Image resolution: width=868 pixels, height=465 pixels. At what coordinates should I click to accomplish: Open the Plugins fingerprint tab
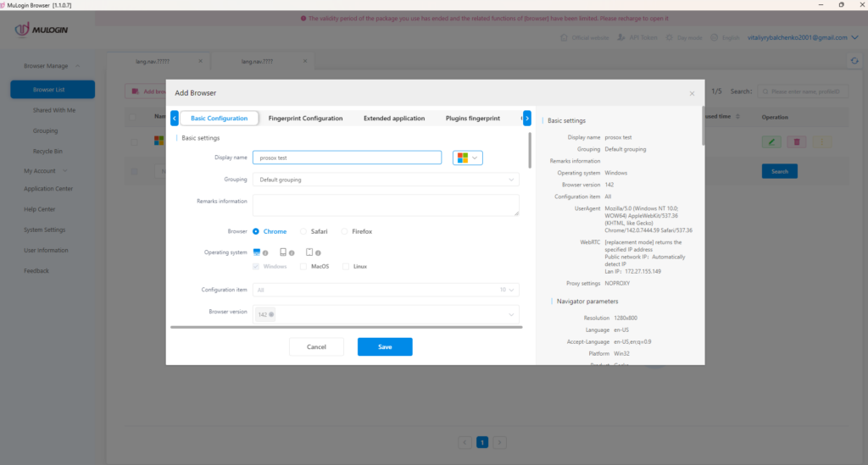click(x=472, y=119)
